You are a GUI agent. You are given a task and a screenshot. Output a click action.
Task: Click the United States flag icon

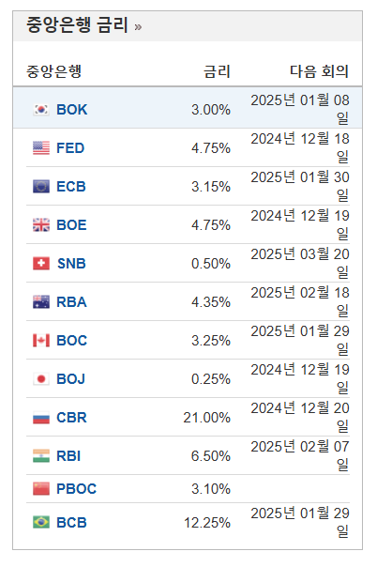coord(41,148)
